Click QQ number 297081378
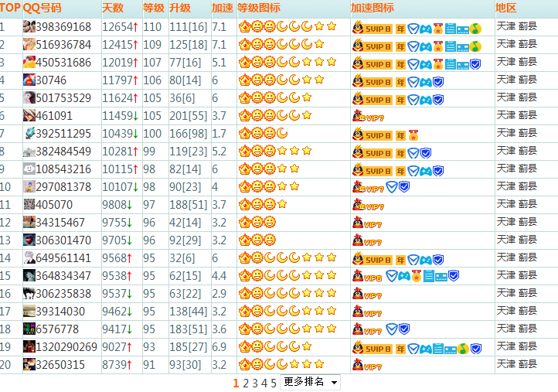The image size is (558, 392). (63, 187)
